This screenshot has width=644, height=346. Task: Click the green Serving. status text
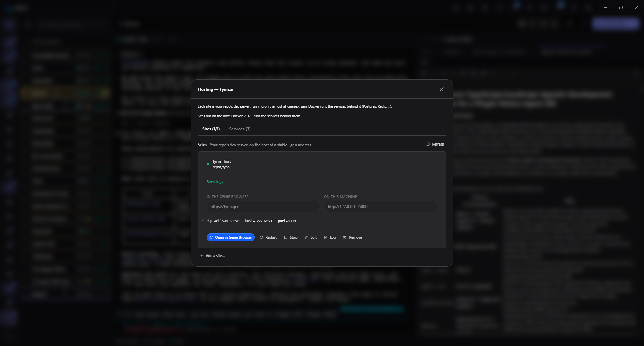[x=215, y=182]
